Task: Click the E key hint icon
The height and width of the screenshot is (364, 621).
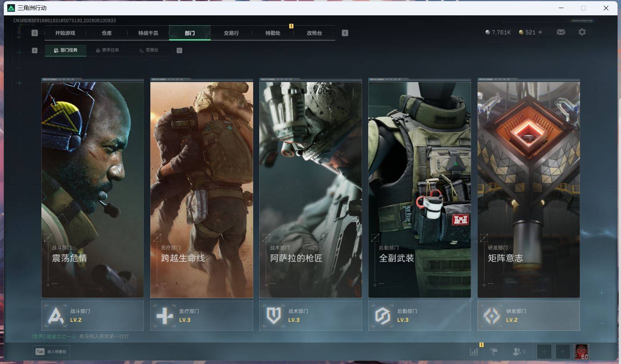Action: pos(345,33)
